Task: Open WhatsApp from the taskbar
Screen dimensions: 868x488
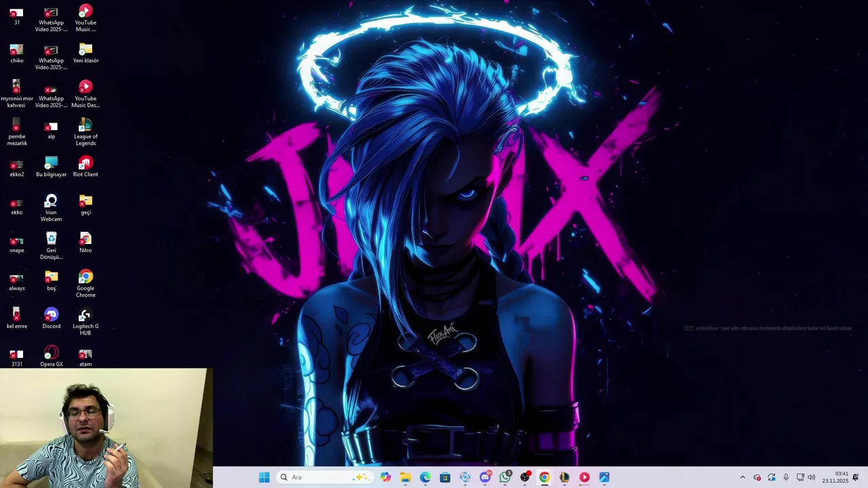Action: pos(505,477)
